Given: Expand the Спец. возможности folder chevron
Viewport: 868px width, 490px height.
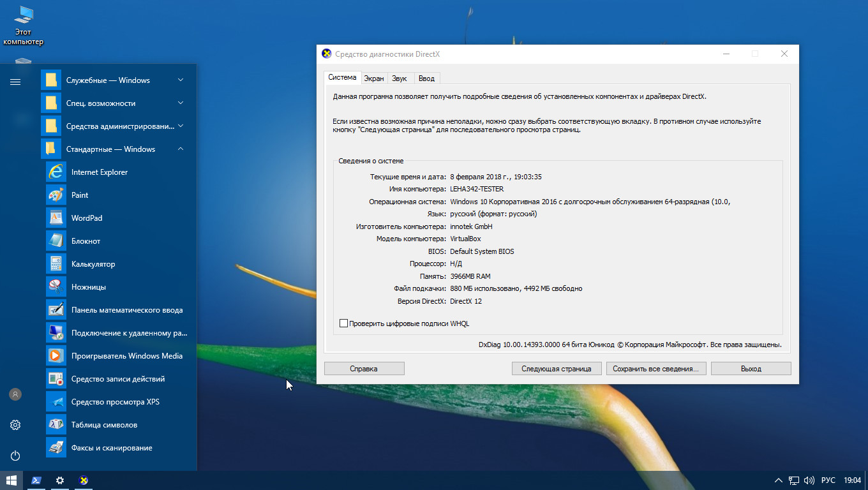Looking at the screenshot, I should point(181,103).
